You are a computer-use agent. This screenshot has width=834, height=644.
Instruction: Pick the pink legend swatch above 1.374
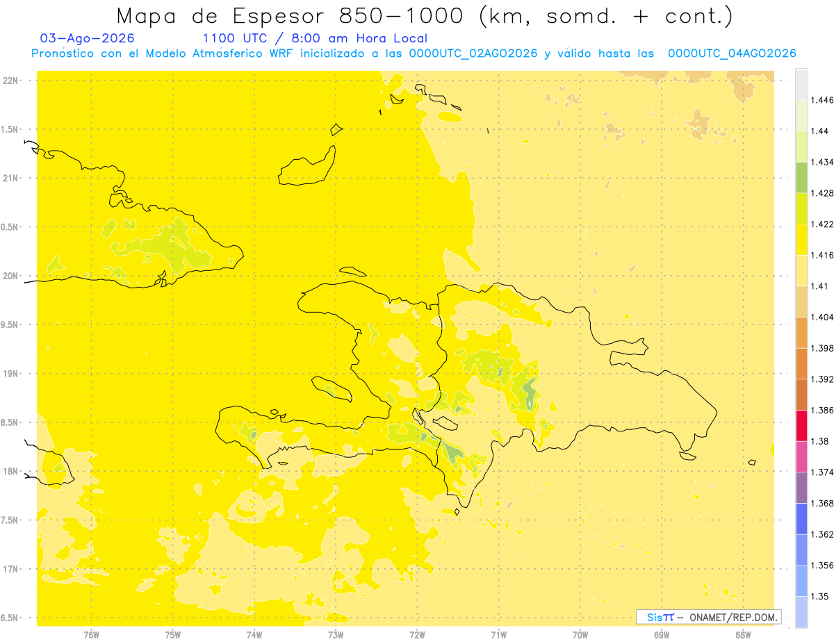coord(801,456)
